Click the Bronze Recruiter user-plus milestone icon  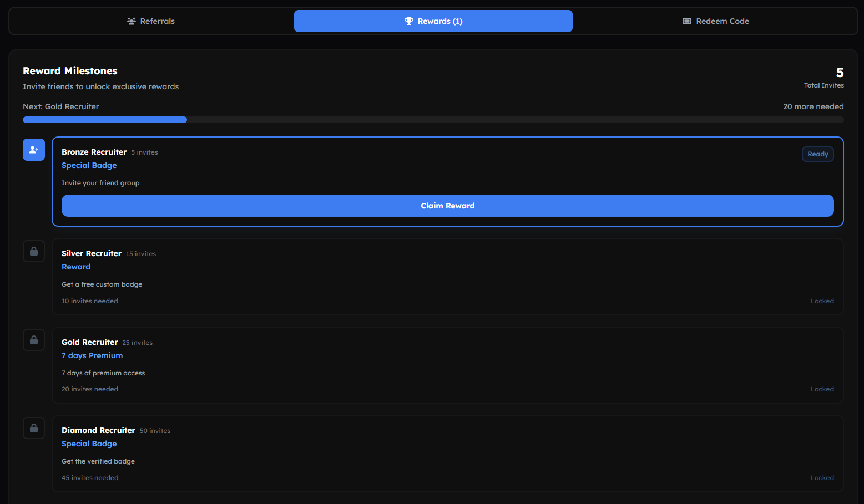(x=34, y=150)
